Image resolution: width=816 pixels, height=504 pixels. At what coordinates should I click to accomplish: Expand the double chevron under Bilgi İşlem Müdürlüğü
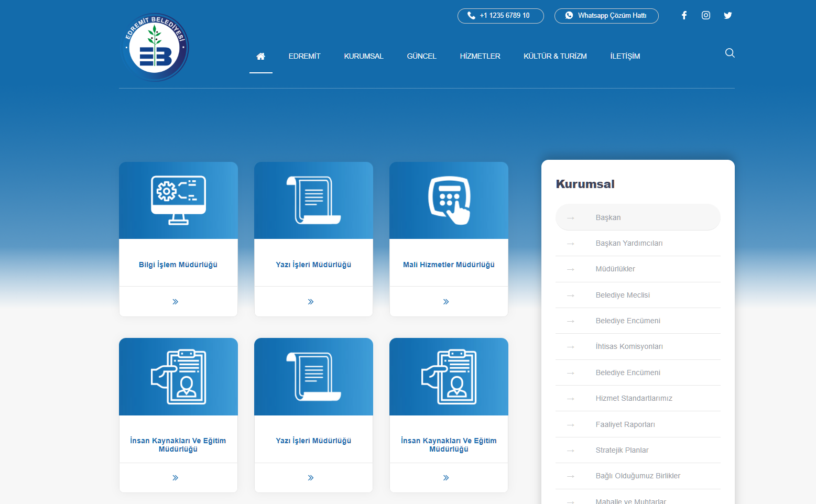point(176,302)
